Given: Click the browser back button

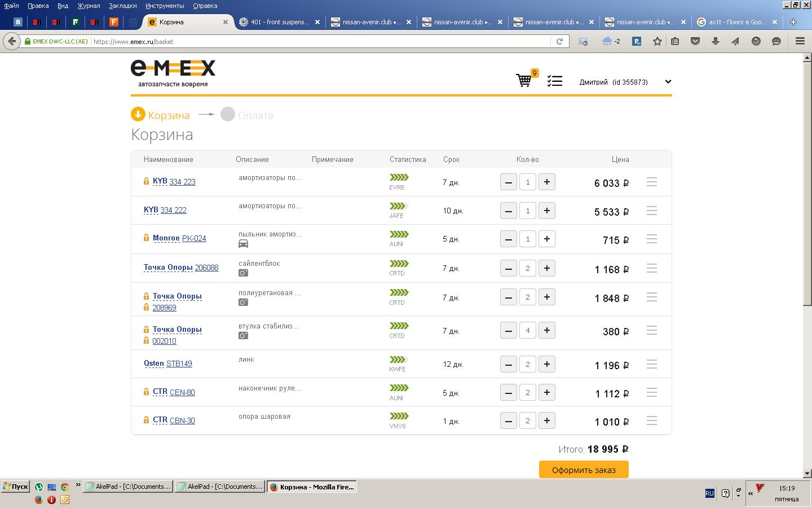Looking at the screenshot, I should point(12,41).
